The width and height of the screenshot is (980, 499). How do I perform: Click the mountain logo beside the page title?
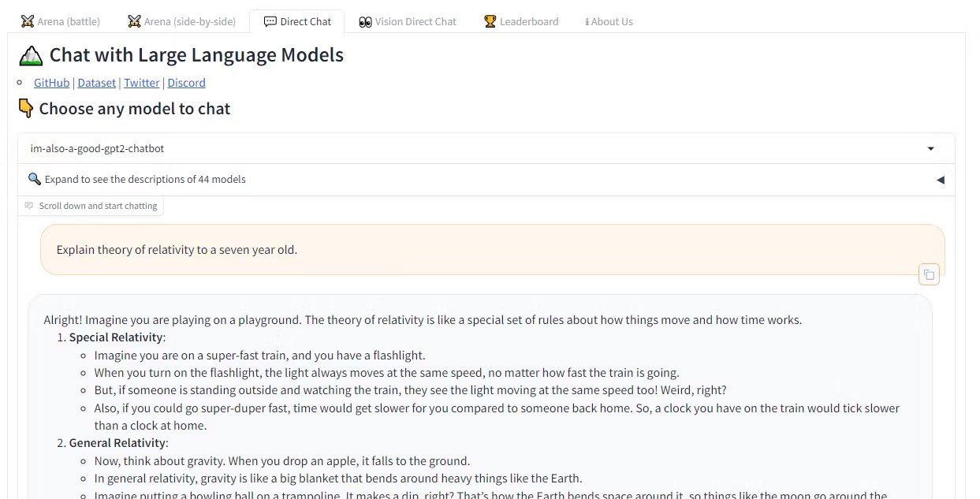(31, 55)
